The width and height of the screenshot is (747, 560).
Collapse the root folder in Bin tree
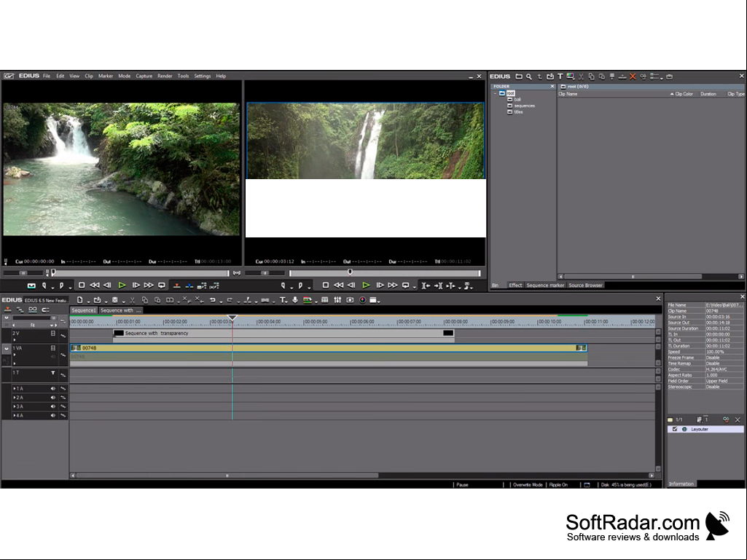(x=495, y=93)
